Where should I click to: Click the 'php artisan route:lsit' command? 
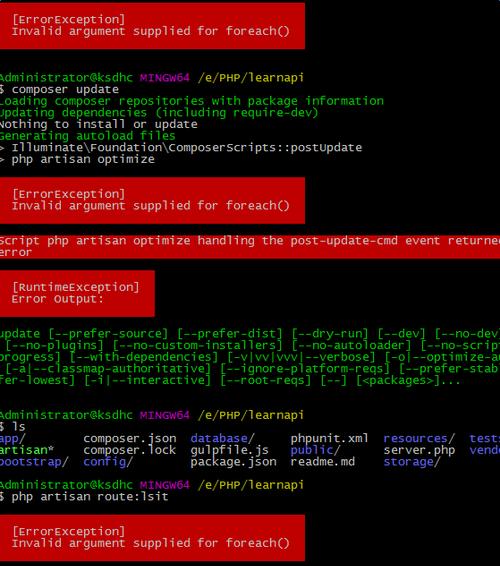coord(90,497)
